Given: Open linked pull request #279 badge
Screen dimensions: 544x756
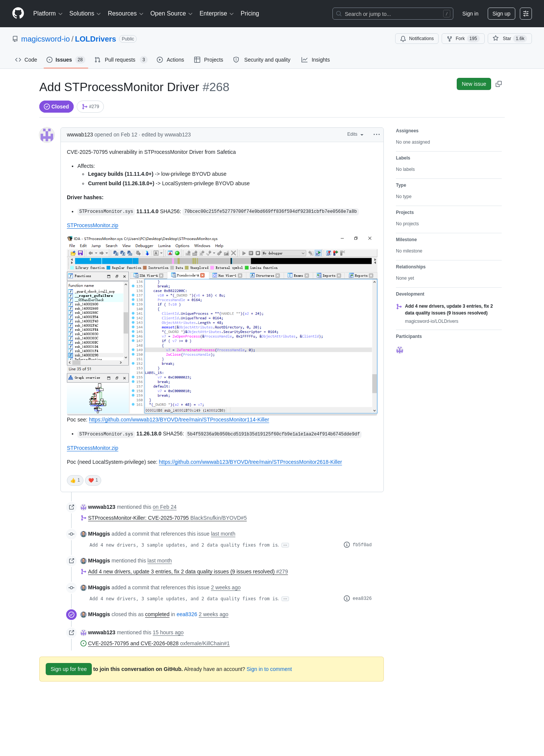Looking at the screenshot, I should pos(90,107).
